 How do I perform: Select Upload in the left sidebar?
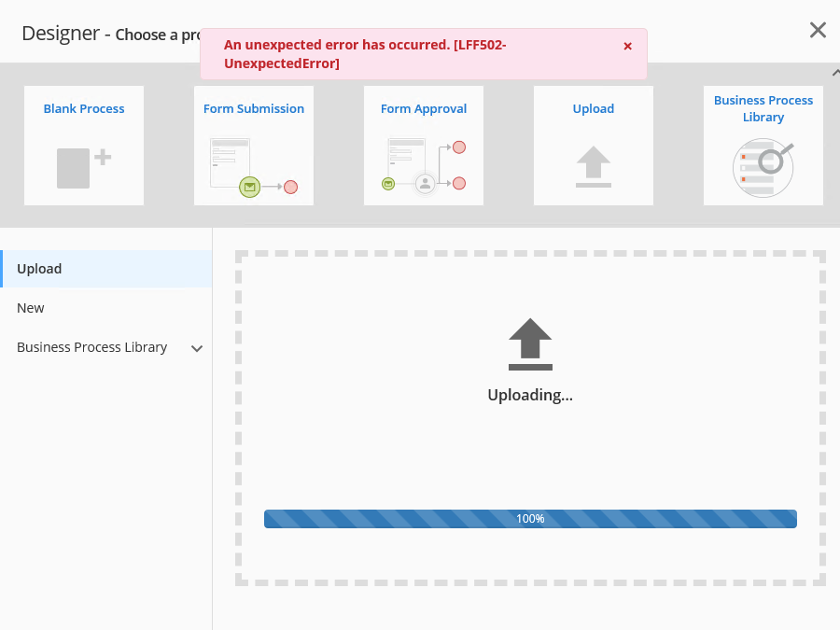(x=39, y=269)
